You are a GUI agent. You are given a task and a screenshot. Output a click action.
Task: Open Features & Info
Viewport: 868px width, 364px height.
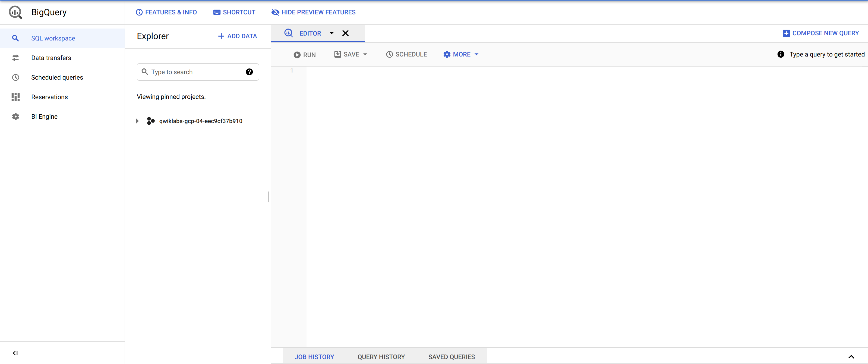coord(166,12)
